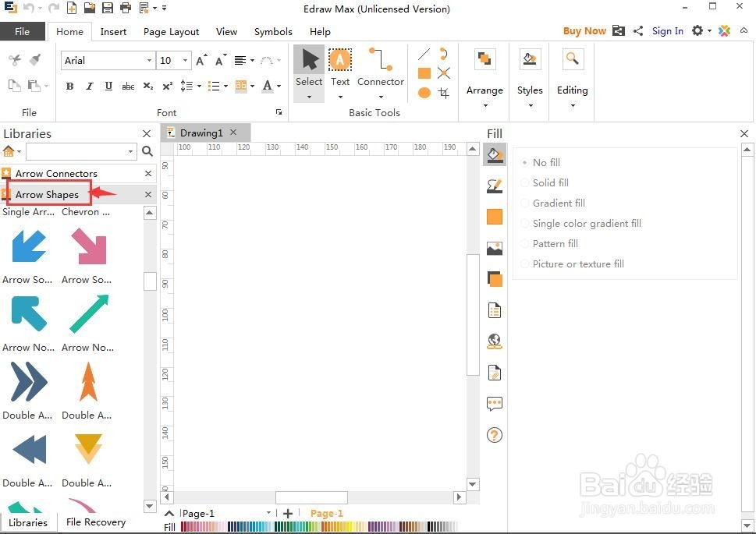This screenshot has width=756, height=534.
Task: Open the hyperlink globe panel icon
Action: click(x=495, y=341)
